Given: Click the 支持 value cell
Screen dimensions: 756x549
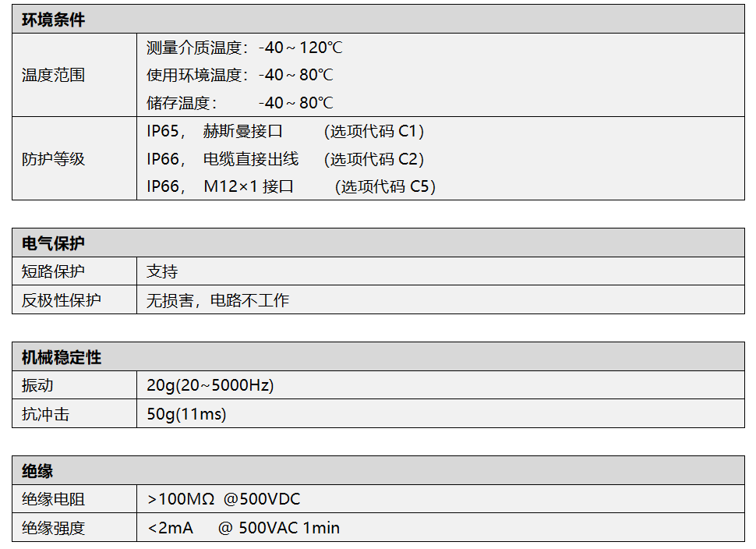Looking at the screenshot, I should 162,272.
